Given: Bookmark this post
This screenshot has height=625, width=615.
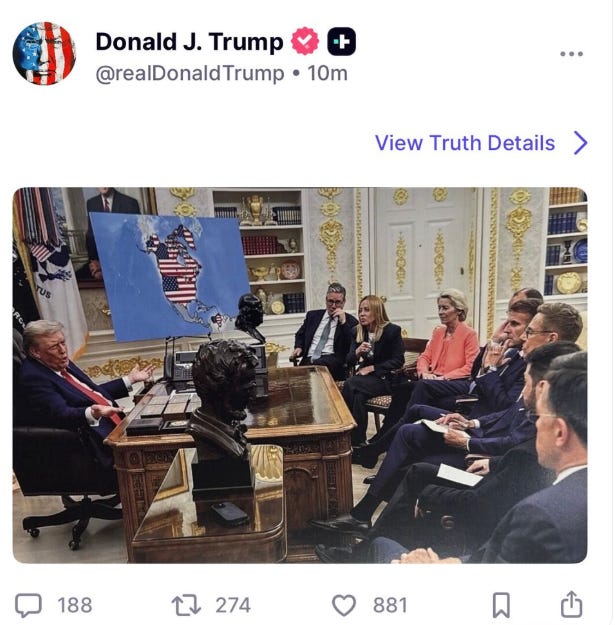Looking at the screenshot, I should [x=501, y=605].
